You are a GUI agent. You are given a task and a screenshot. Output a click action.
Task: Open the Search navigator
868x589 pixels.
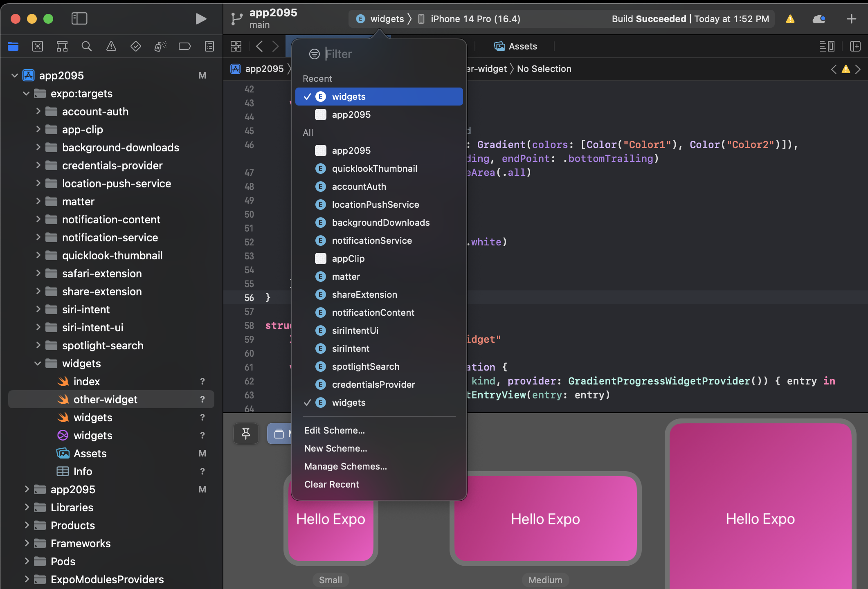click(86, 46)
